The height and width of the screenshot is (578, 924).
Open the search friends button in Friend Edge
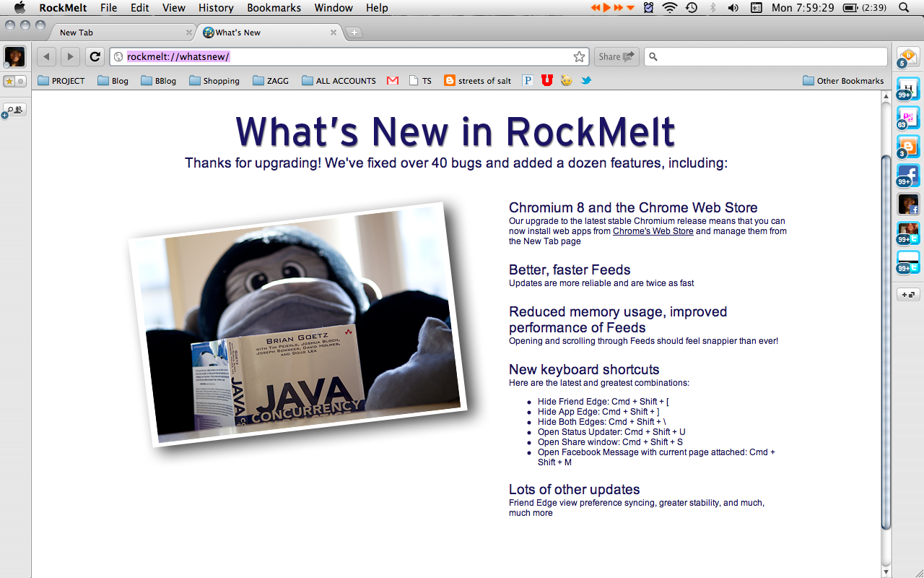coord(15,110)
